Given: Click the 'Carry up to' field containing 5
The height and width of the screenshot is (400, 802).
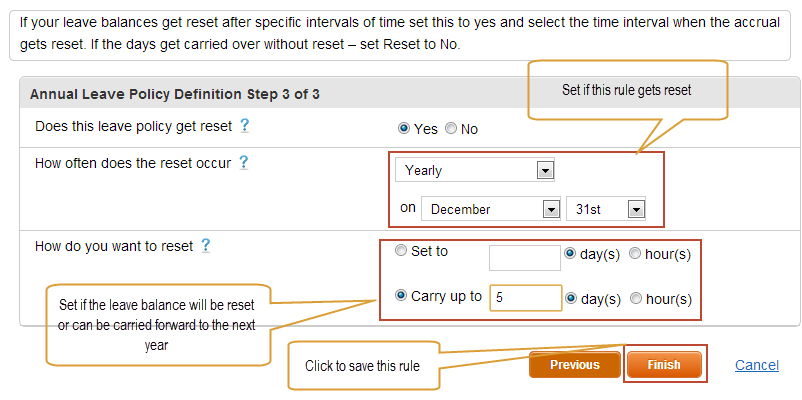Looking at the screenshot, I should [x=526, y=298].
